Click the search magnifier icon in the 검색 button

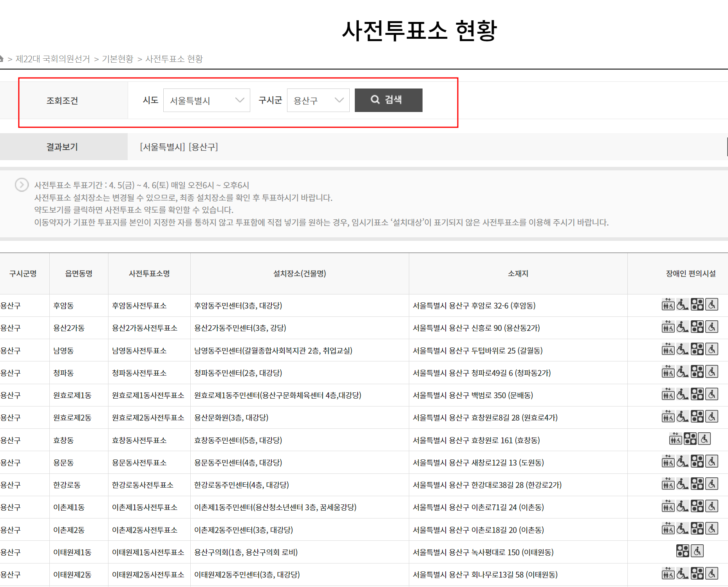pyautogui.click(x=376, y=100)
